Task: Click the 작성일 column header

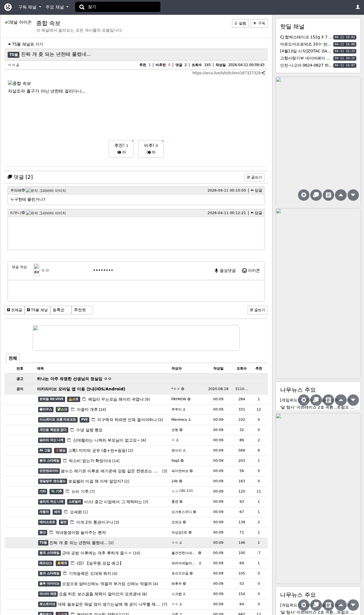Action: tap(218, 368)
